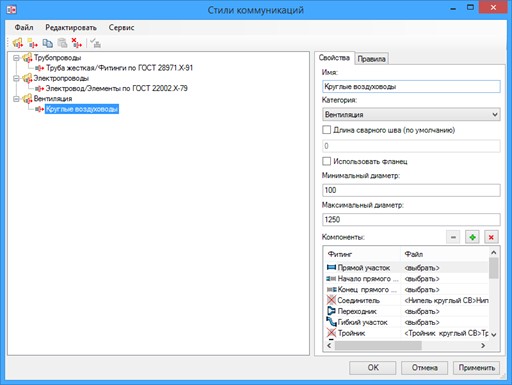This screenshot has width=512, height=385.
Task: Click the Начало прямого fitting icon
Action: point(331,278)
